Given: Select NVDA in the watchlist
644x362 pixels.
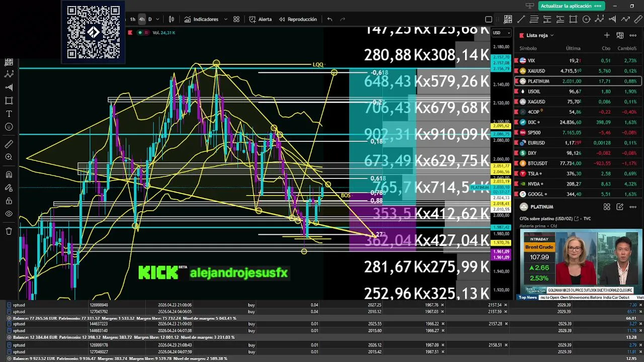Looking at the screenshot, I should 578,184.
